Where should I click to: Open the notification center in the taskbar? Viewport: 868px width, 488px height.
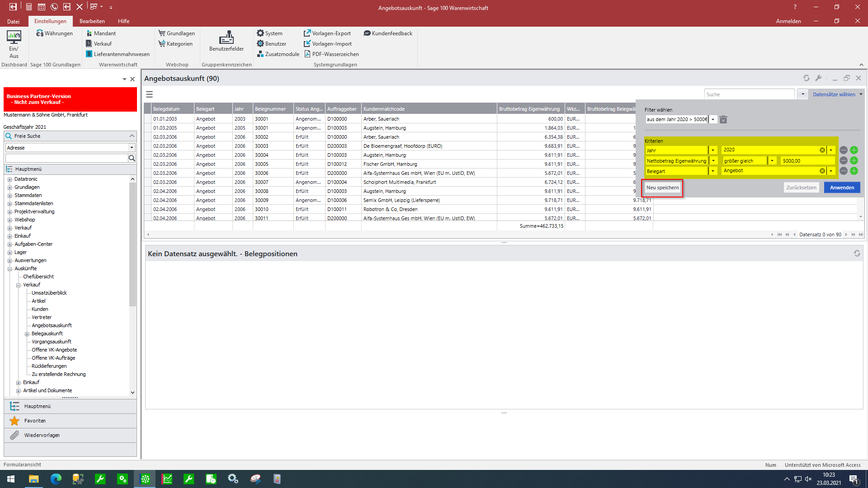click(854, 479)
